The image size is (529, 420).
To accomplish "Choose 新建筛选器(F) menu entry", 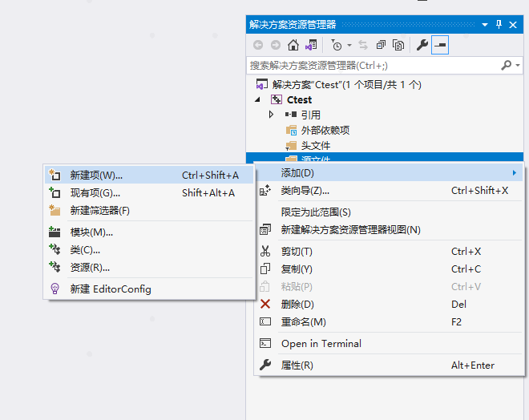I will pos(149,211).
